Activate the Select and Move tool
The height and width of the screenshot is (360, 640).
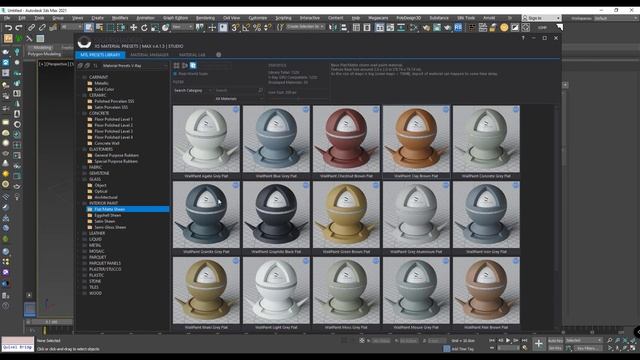133,28
